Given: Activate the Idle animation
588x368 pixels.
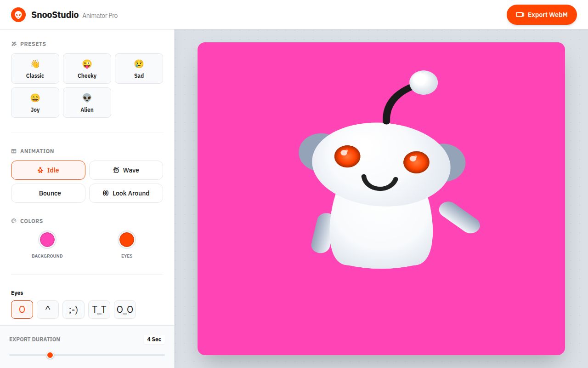Looking at the screenshot, I should pos(48,170).
